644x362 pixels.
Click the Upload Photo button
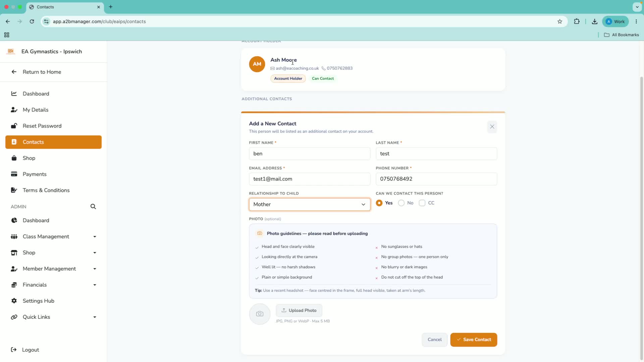point(299,310)
